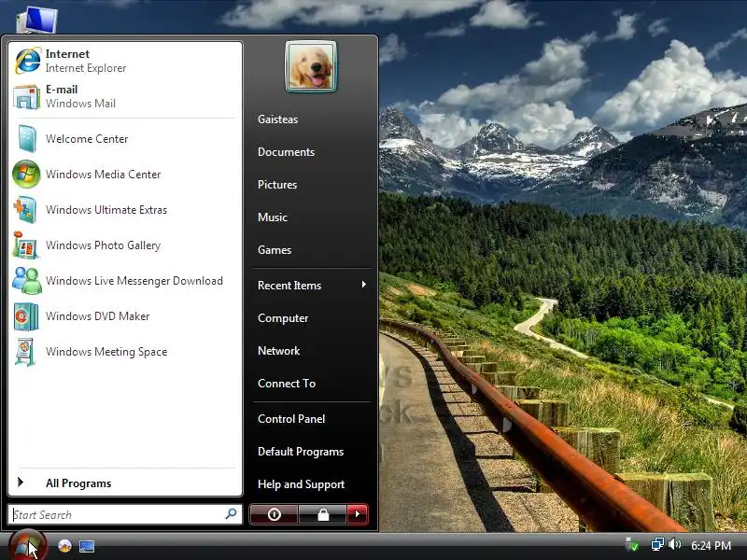Open Default Programs link

(x=301, y=452)
